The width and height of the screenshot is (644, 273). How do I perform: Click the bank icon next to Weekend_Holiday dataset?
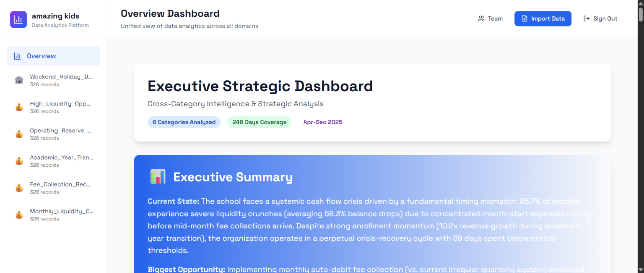[19, 80]
